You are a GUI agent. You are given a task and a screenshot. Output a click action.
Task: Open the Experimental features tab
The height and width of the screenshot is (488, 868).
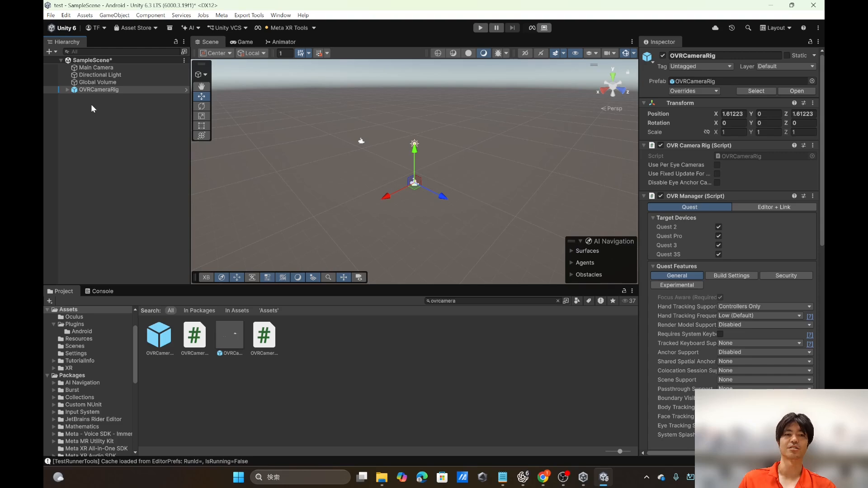click(x=677, y=285)
